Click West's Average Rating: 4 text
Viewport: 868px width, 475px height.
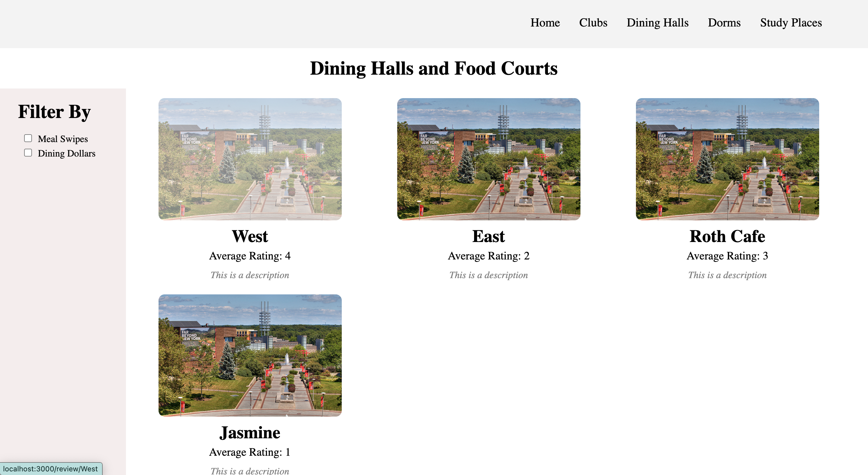[x=250, y=256]
